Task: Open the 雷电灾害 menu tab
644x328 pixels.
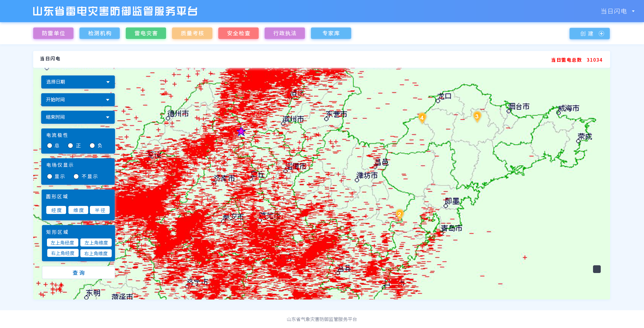Action: pyautogui.click(x=146, y=33)
